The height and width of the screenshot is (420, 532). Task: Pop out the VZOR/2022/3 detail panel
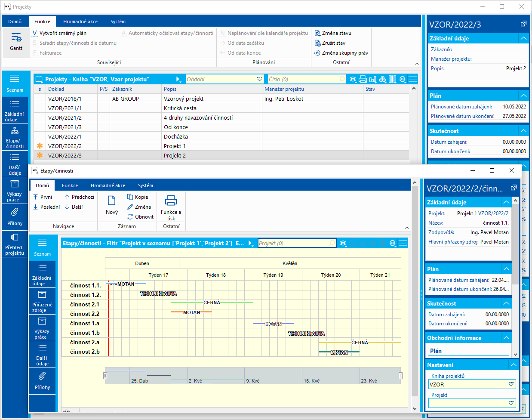tap(523, 24)
